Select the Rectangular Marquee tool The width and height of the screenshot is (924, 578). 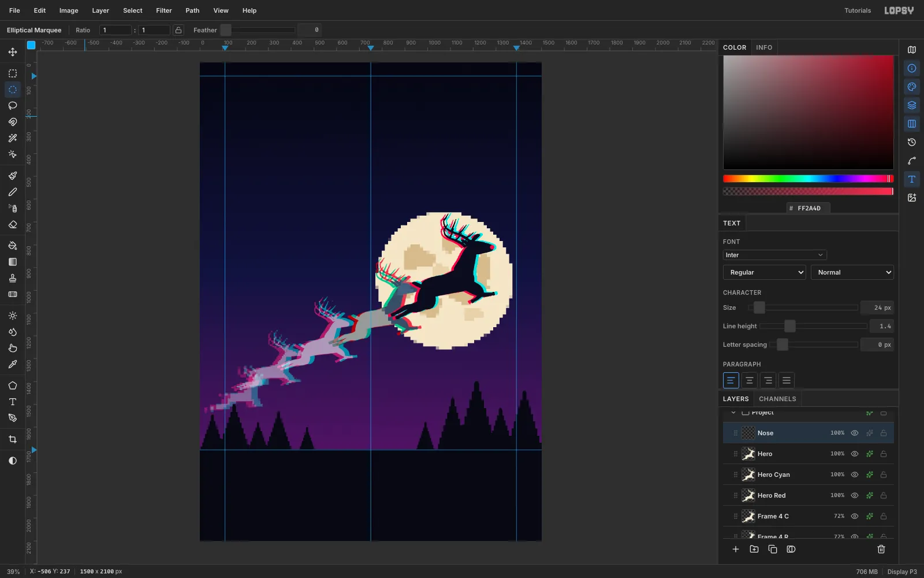click(x=13, y=73)
